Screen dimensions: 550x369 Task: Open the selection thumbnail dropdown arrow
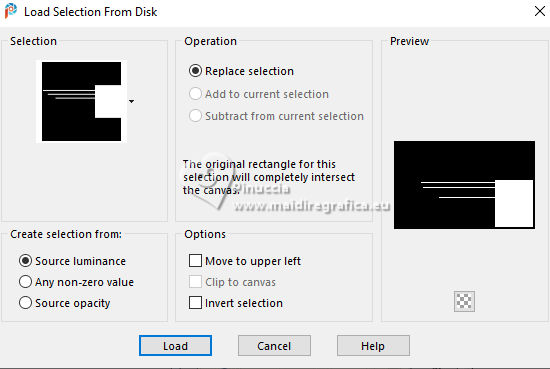pos(132,101)
